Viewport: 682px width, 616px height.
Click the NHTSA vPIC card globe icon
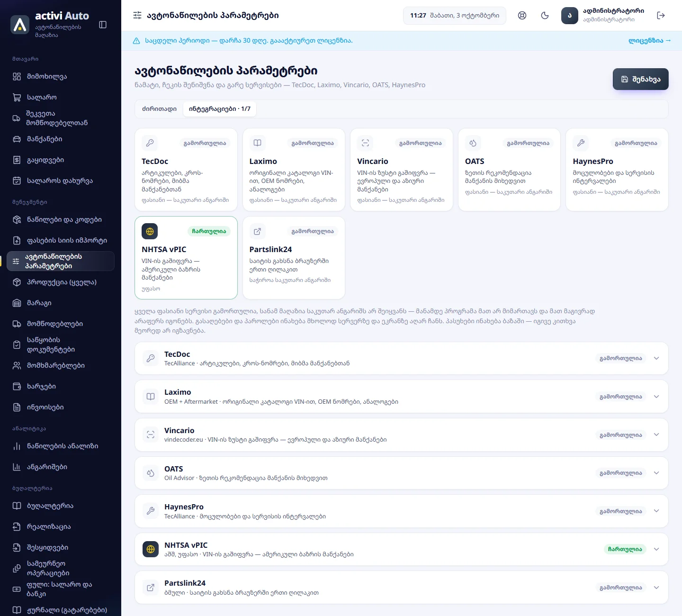coord(150,231)
